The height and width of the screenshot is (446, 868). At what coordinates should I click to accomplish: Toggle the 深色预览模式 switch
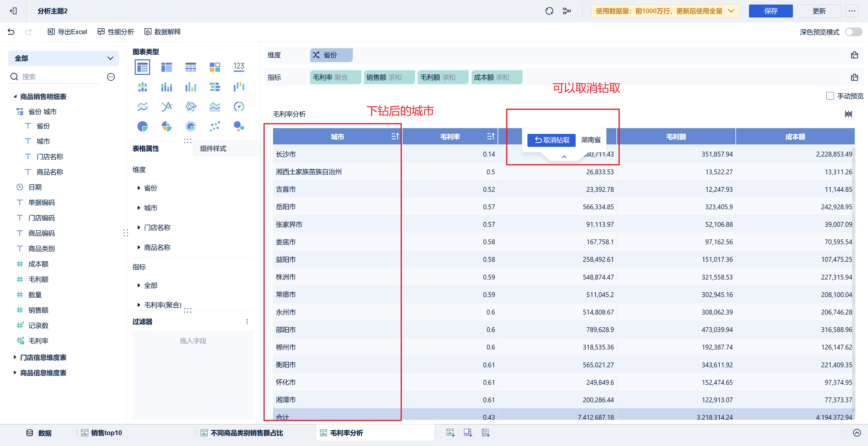coord(853,32)
